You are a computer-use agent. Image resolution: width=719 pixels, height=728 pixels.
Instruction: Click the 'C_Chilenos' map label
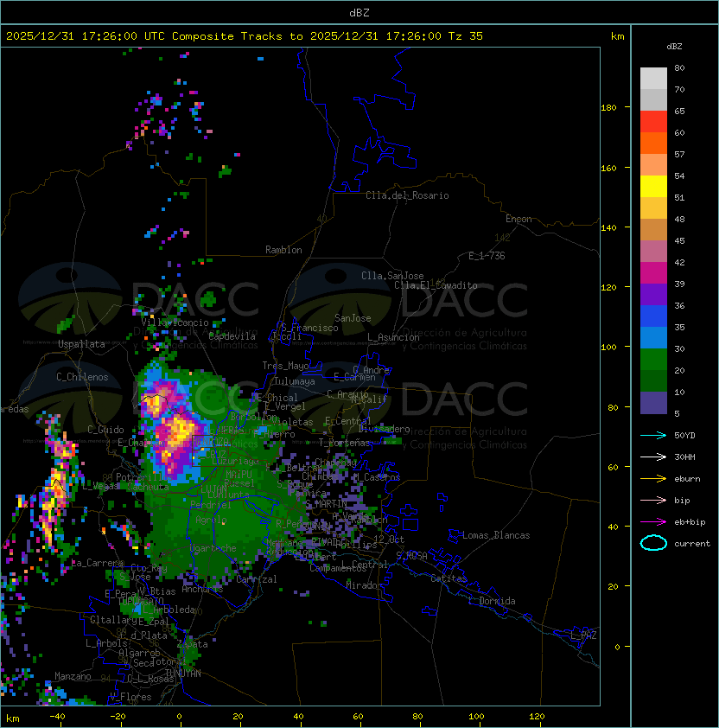[82, 377]
